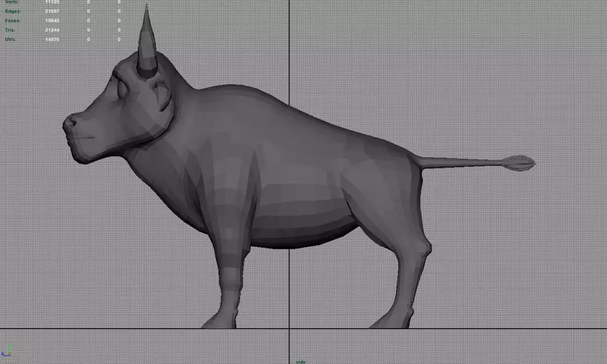Click the UV count value 14976
Screen dimensions: 607x364
[52, 39]
